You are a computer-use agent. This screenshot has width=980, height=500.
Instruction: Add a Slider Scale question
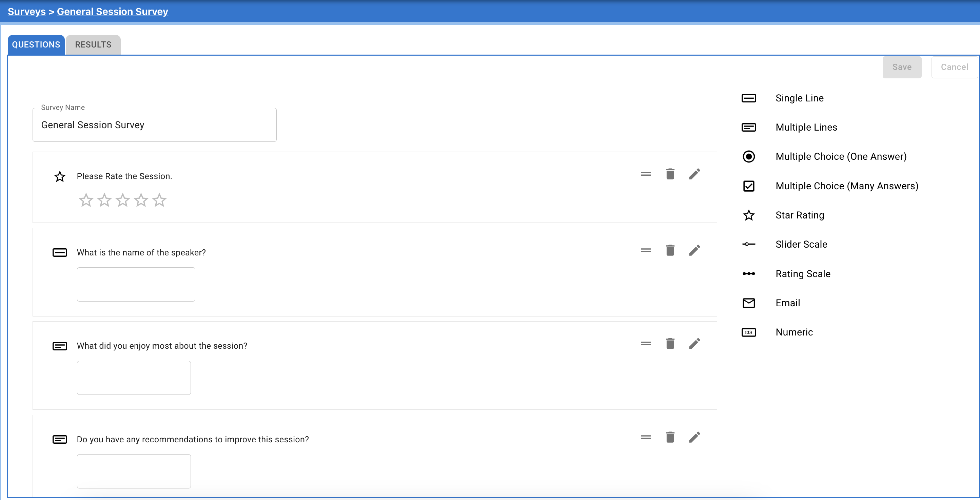pyautogui.click(x=801, y=244)
